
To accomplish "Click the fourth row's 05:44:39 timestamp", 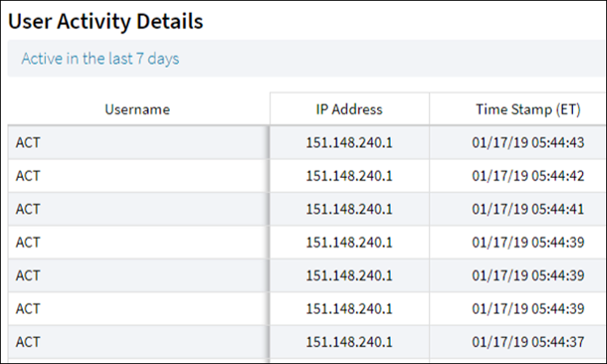I will (528, 242).
